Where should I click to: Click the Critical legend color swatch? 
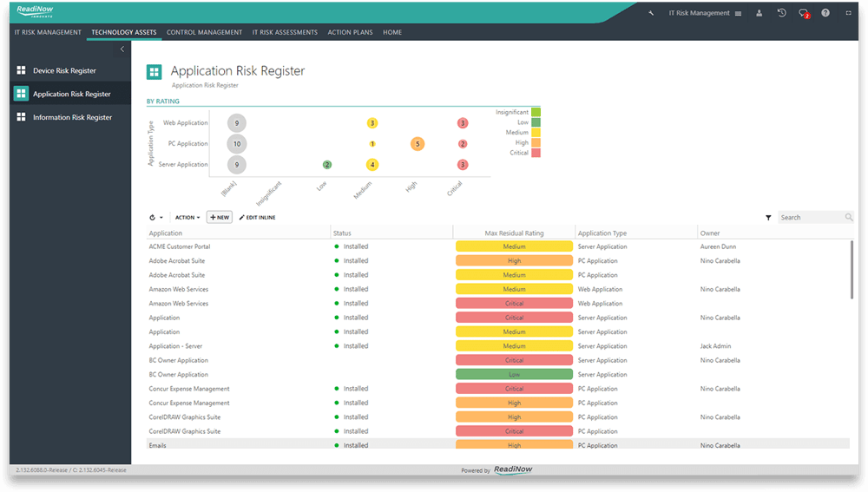click(536, 153)
